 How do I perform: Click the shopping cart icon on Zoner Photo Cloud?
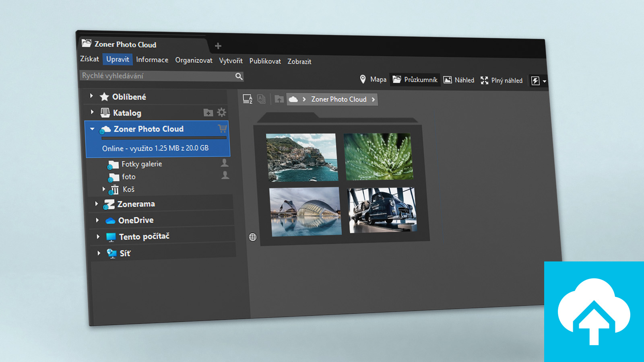coord(222,129)
